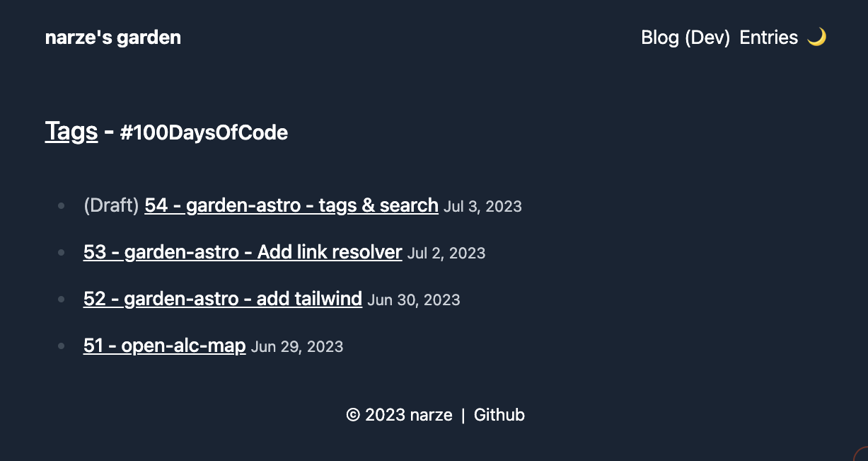Select the #100DaysOfCode tag heading

tap(204, 132)
